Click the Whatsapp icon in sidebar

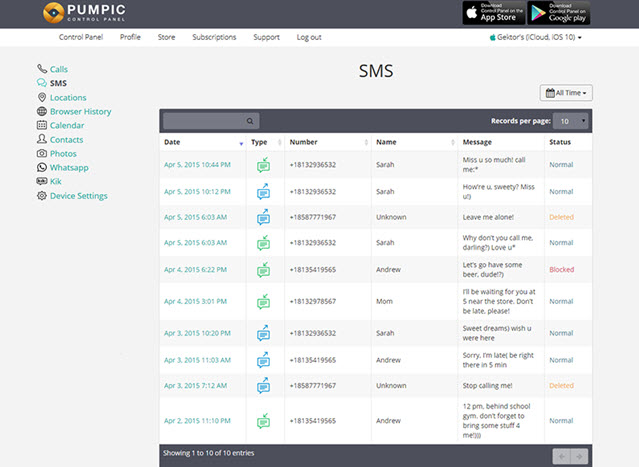pos(42,167)
